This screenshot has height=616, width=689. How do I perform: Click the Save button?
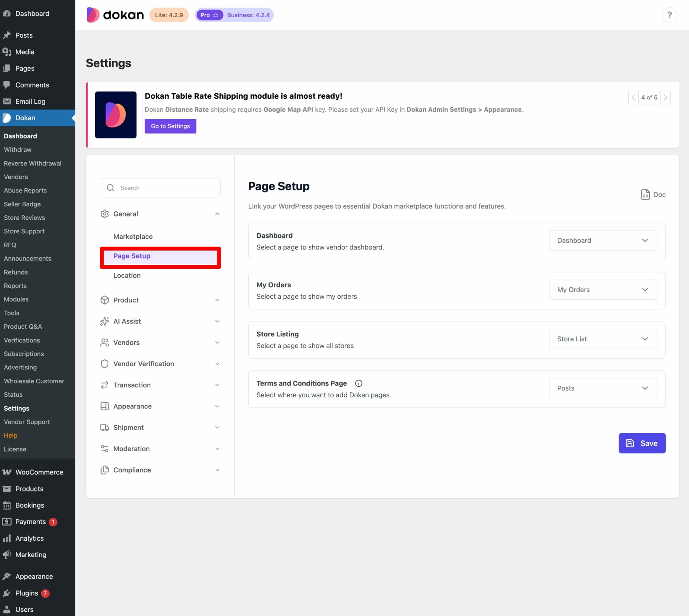(x=642, y=443)
